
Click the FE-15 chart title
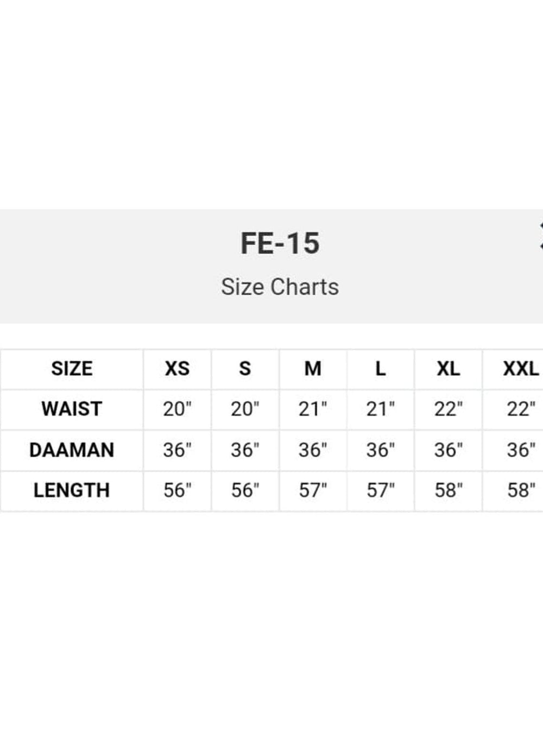coord(280,243)
